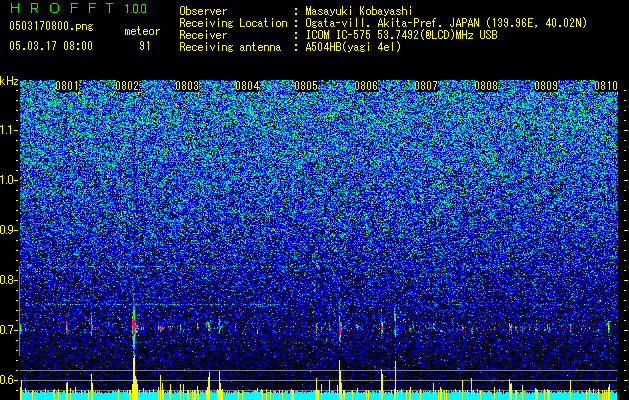The height and width of the screenshot is (400, 629).
Task: Click the date stamp 05.03.17 08:00
Action: (x=51, y=46)
